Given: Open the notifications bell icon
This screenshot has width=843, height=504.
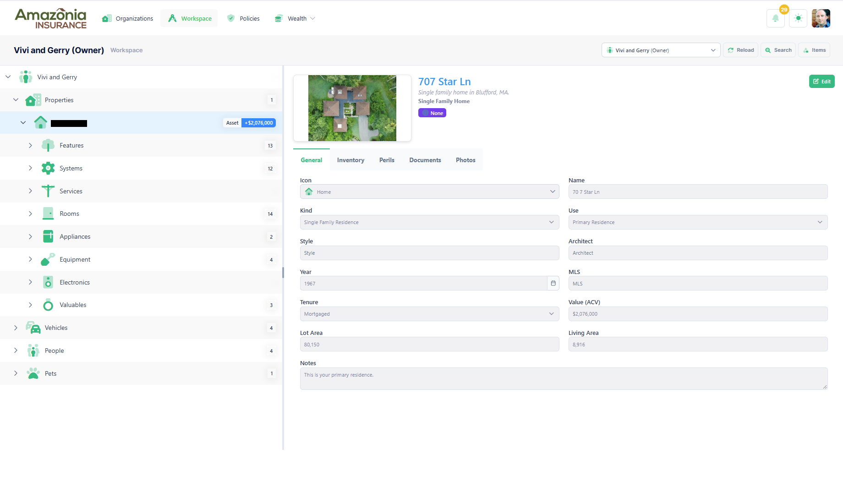Looking at the screenshot, I should click(776, 18).
